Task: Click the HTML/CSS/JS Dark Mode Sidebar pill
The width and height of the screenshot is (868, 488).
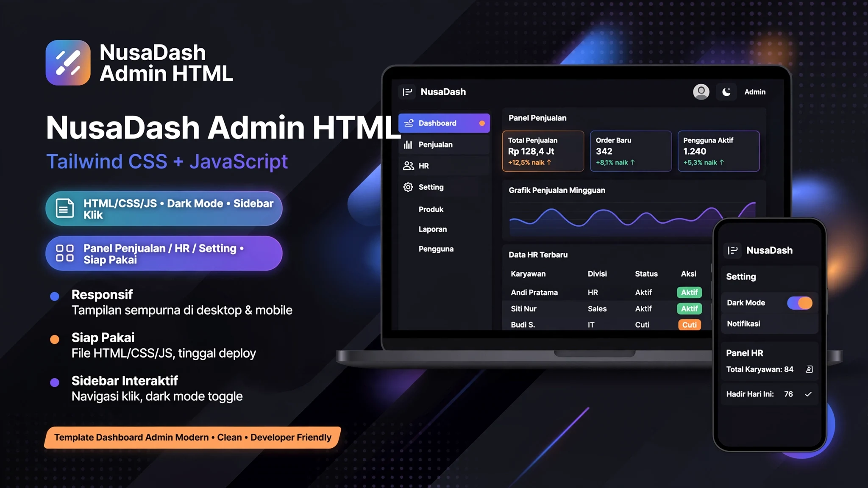Action: tap(164, 208)
